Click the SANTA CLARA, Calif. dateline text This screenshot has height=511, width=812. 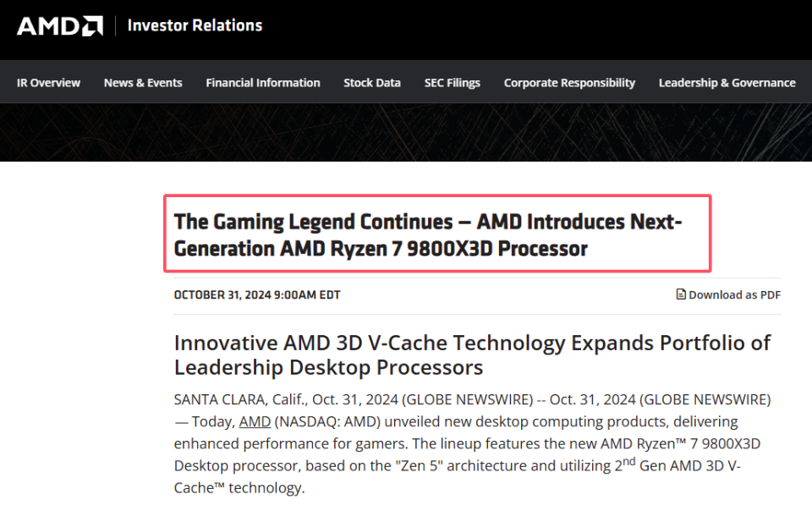[241, 399]
